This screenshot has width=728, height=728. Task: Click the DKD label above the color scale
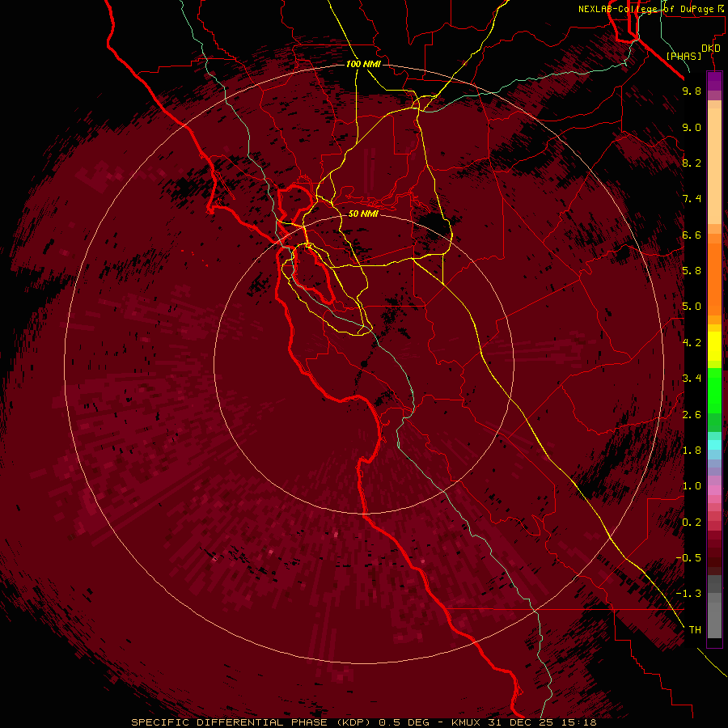pyautogui.click(x=711, y=49)
